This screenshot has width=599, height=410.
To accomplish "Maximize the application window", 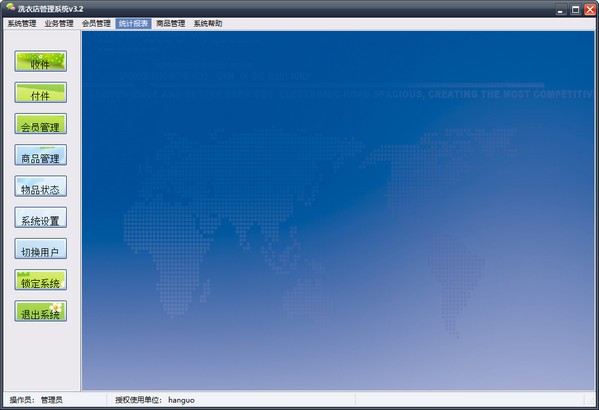I will pos(575,10).
